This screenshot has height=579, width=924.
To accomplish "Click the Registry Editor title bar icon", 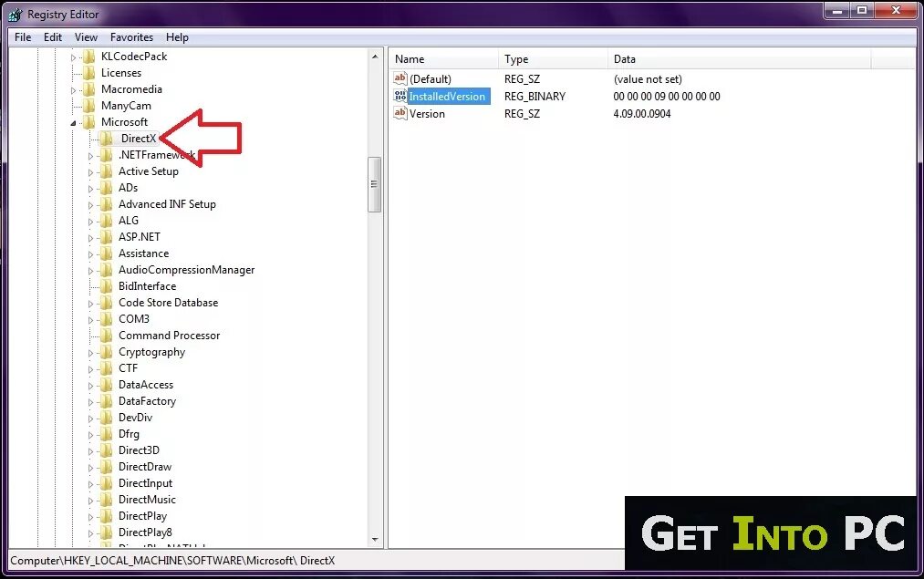I will click(x=16, y=15).
